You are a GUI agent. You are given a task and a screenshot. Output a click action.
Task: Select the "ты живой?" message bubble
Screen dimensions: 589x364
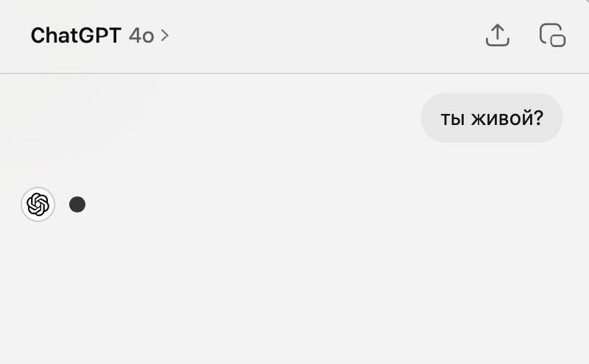(492, 118)
